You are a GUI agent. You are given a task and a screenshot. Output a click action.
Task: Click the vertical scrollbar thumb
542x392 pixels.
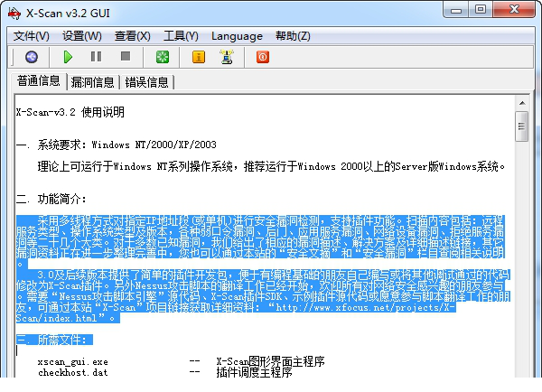click(x=522, y=126)
